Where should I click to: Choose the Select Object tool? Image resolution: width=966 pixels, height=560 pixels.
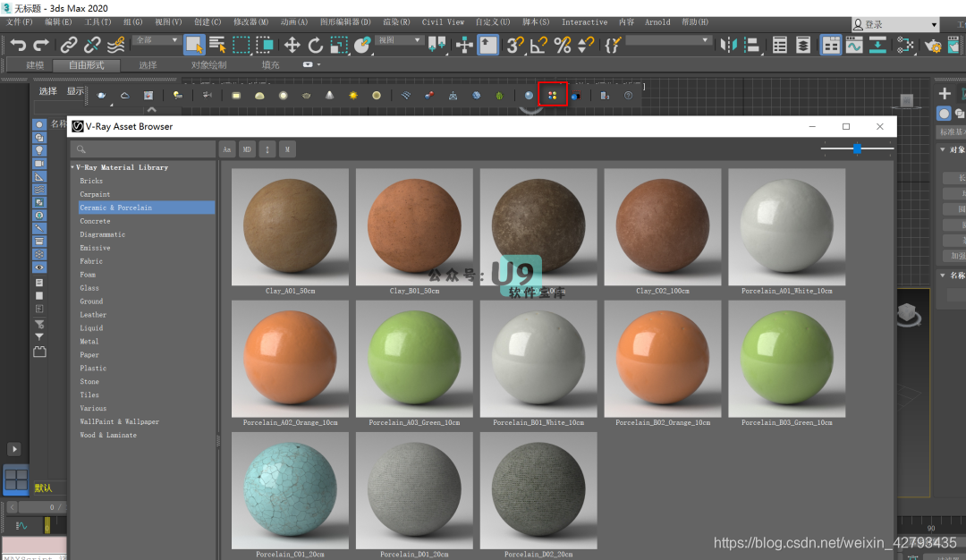pyautogui.click(x=193, y=45)
